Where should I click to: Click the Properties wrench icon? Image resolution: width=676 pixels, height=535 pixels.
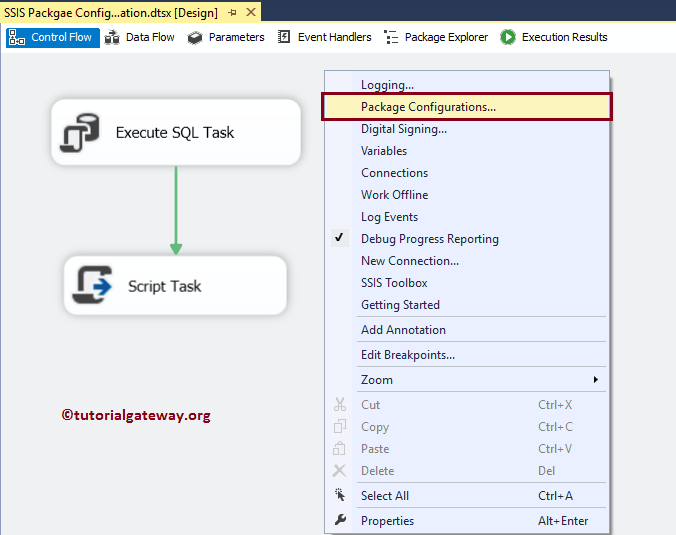coord(340,520)
